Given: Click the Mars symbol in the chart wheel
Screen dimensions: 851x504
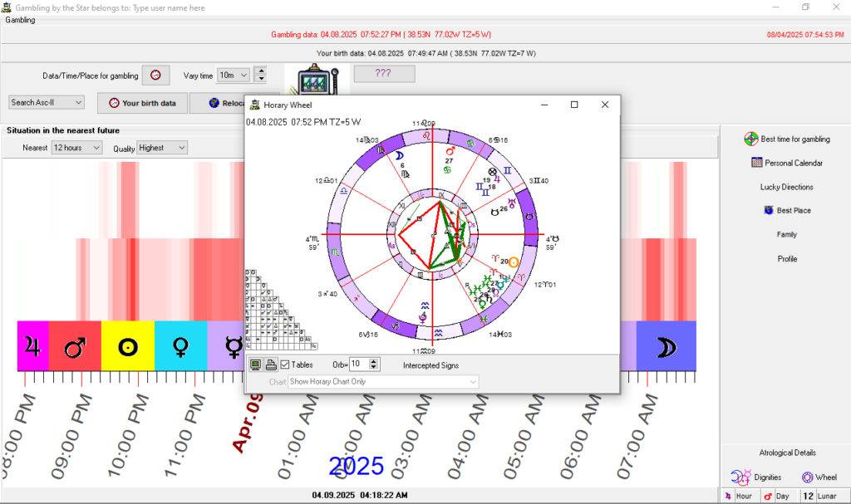Looking at the screenshot, I should 450,151.
